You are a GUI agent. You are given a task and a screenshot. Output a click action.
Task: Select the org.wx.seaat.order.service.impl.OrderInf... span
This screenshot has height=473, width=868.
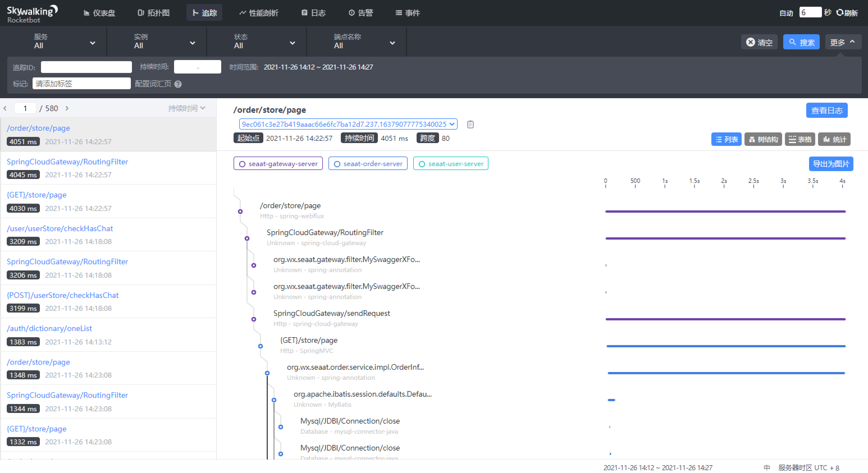coord(355,372)
